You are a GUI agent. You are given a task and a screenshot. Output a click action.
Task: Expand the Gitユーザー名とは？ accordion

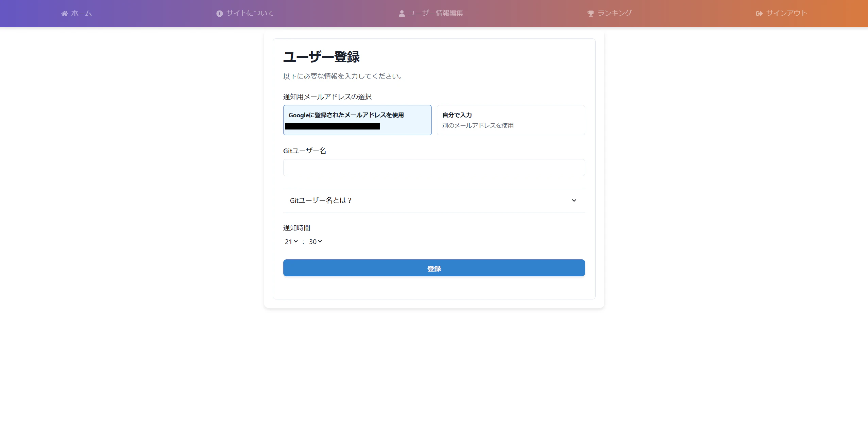tap(434, 200)
